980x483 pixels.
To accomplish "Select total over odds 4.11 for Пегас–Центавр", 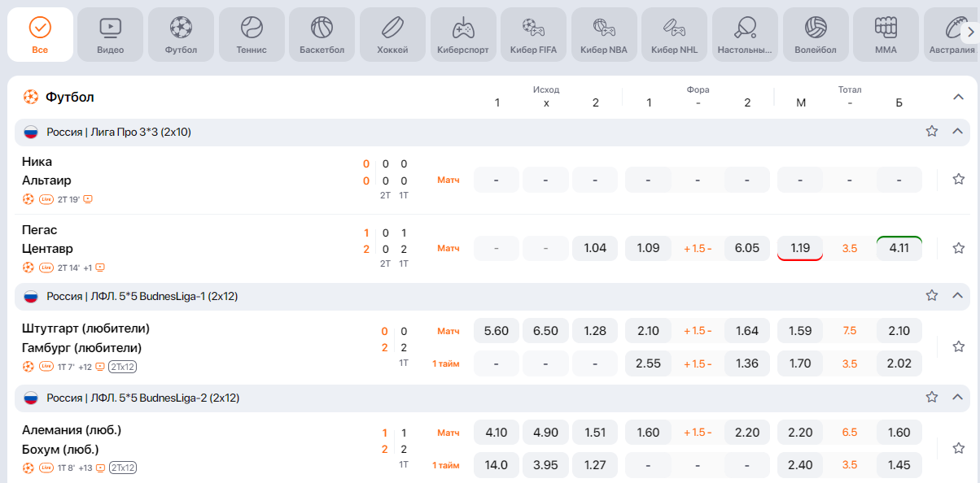I will [x=899, y=248].
